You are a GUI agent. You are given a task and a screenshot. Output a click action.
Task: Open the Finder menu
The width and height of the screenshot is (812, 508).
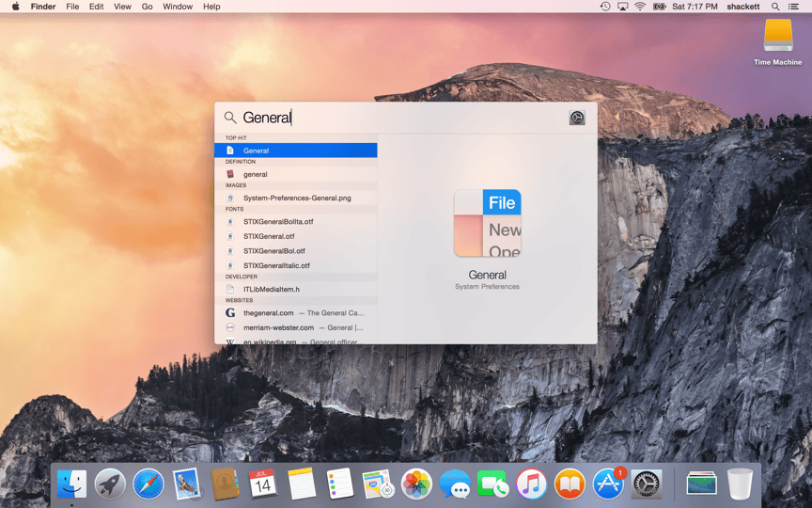(43, 7)
